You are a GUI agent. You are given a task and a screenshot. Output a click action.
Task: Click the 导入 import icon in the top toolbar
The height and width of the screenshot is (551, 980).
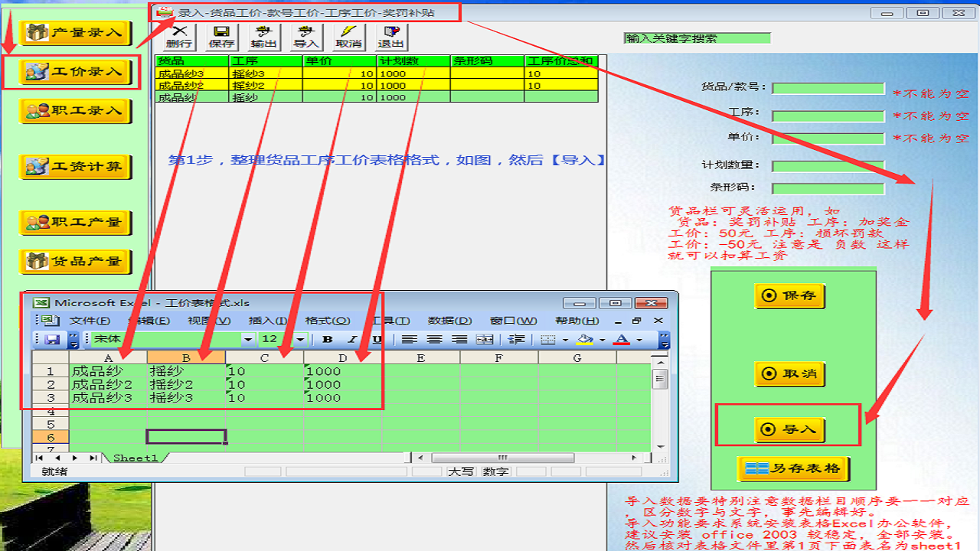[x=306, y=36]
